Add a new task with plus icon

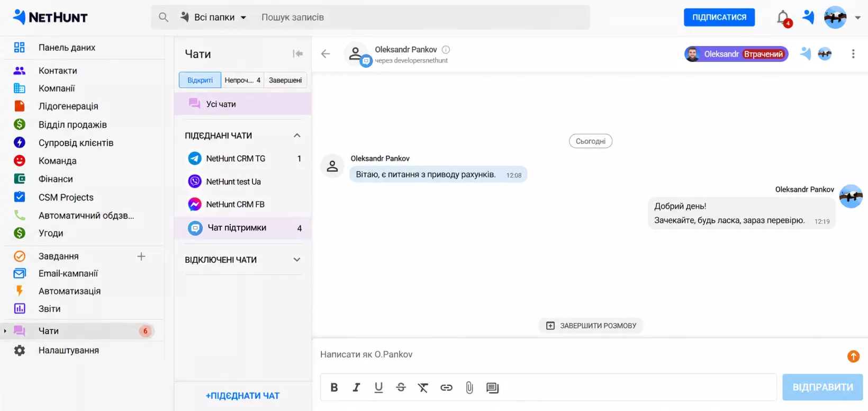[x=141, y=256]
